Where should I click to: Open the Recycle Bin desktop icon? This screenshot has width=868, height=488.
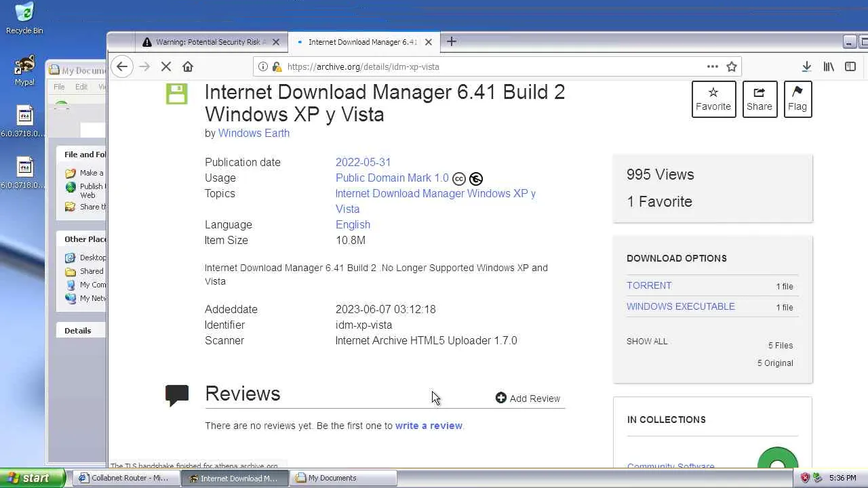[x=24, y=18]
